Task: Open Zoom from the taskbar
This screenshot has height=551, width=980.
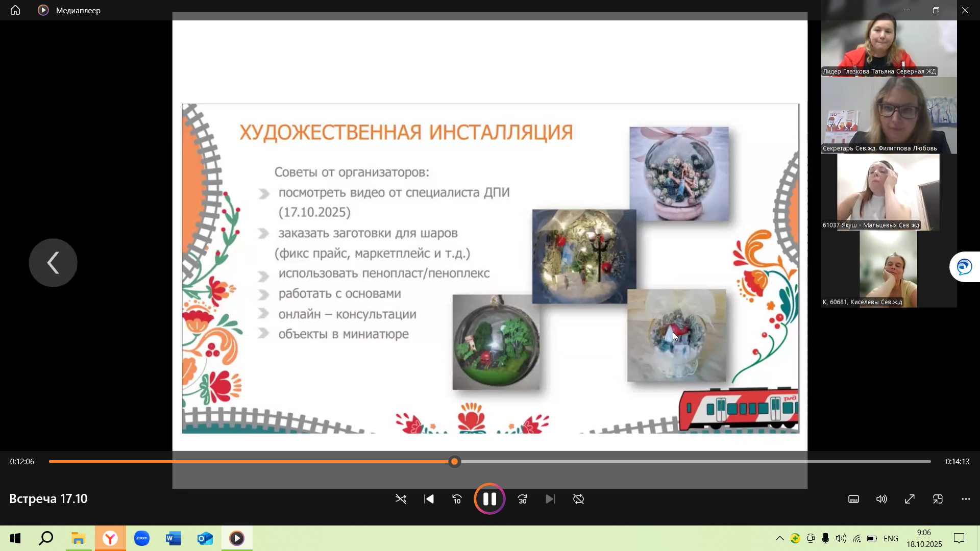Action: point(142,538)
